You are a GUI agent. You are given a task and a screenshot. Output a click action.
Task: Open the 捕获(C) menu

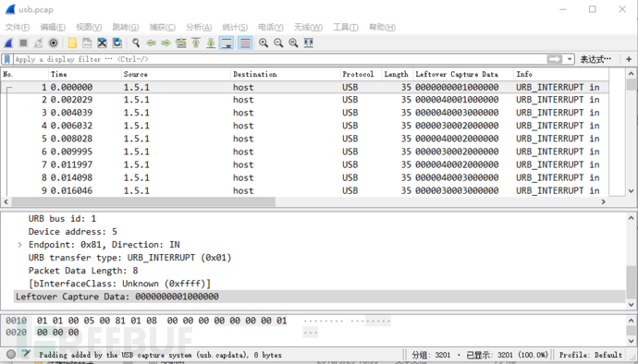pos(163,27)
